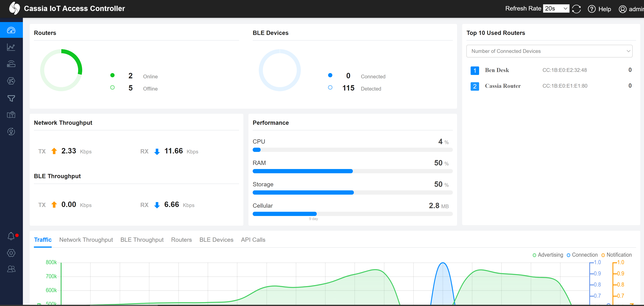Viewport: 644px width, 306px height.
Task: Click rank badge 2 for Cassia Router
Action: 475,86
